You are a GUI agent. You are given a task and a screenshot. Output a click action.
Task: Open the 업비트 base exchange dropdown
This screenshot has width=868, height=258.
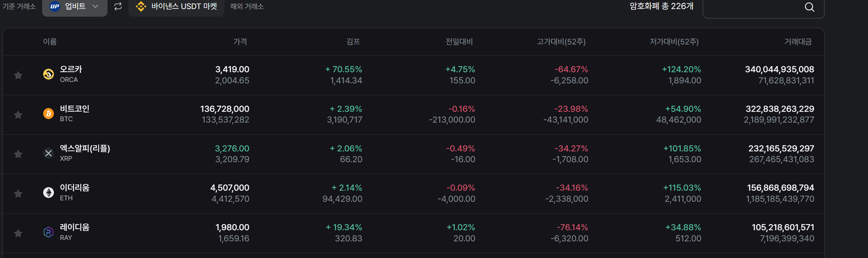pos(74,6)
